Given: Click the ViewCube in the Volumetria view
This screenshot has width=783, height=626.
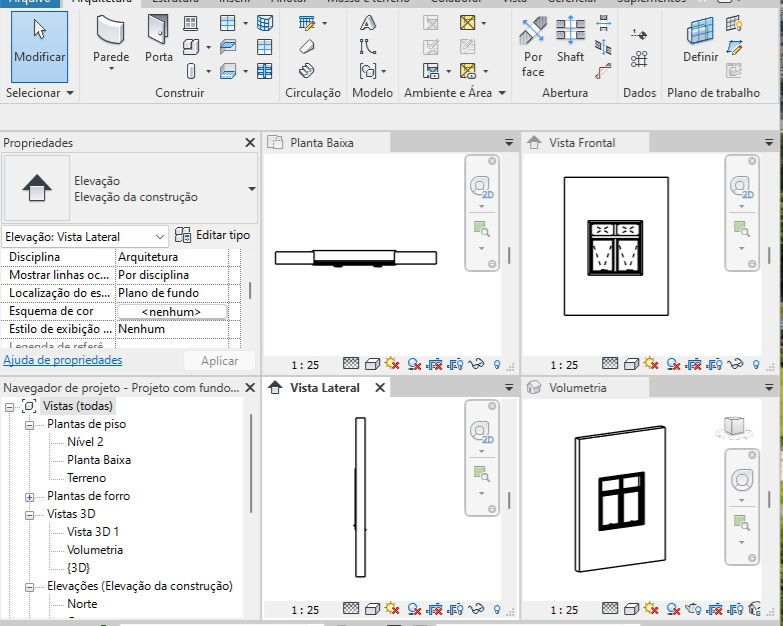Looking at the screenshot, I should pos(734,427).
